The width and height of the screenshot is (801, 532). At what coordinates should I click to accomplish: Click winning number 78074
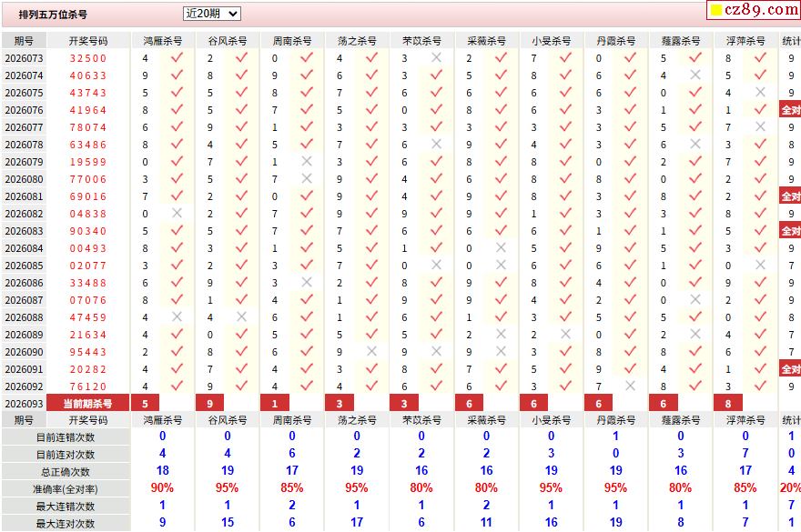(88, 127)
